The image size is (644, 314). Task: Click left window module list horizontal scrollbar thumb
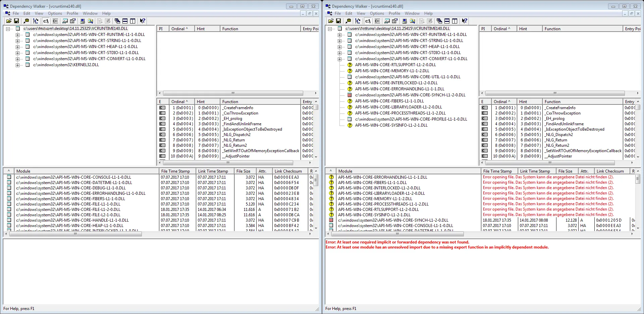pos(75,234)
